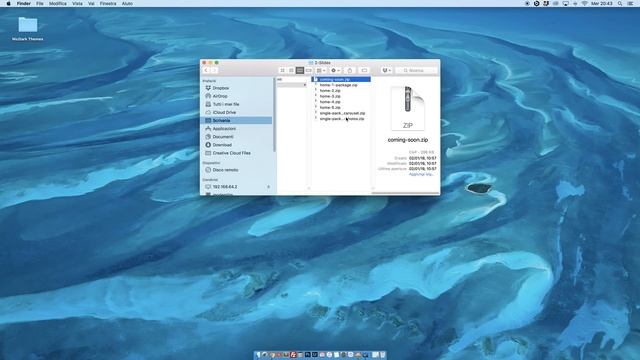Switch to icon view in Finder toolbar
Screen dimensions: 640x360
click(282, 71)
